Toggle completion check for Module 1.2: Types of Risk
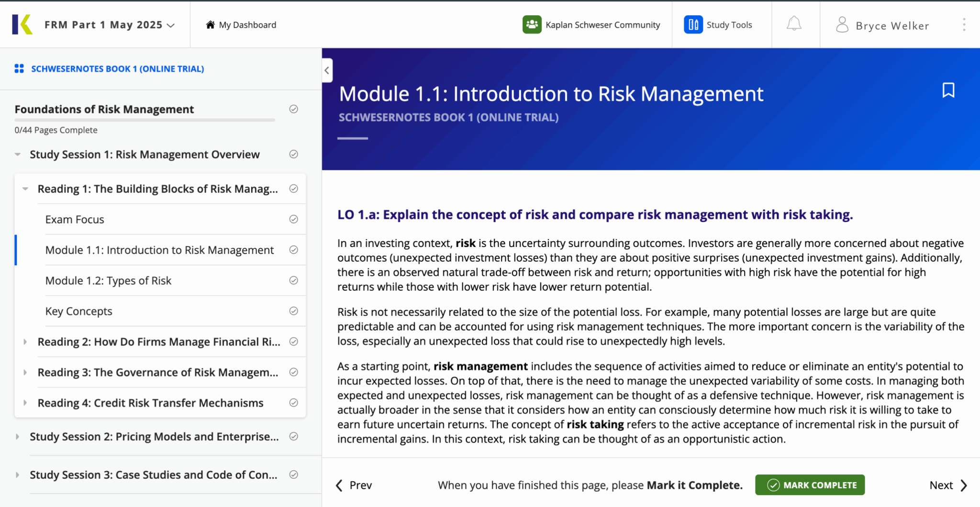This screenshot has width=980, height=507. click(294, 281)
